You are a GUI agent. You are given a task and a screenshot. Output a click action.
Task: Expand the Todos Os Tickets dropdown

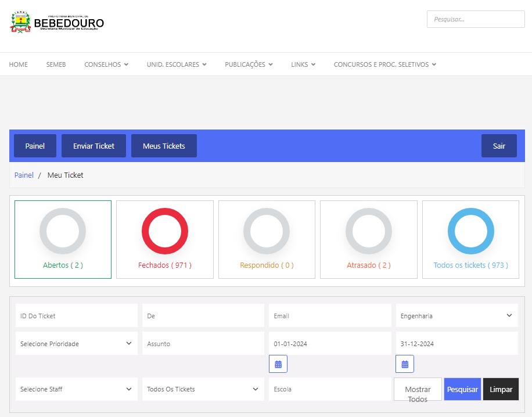click(203, 389)
